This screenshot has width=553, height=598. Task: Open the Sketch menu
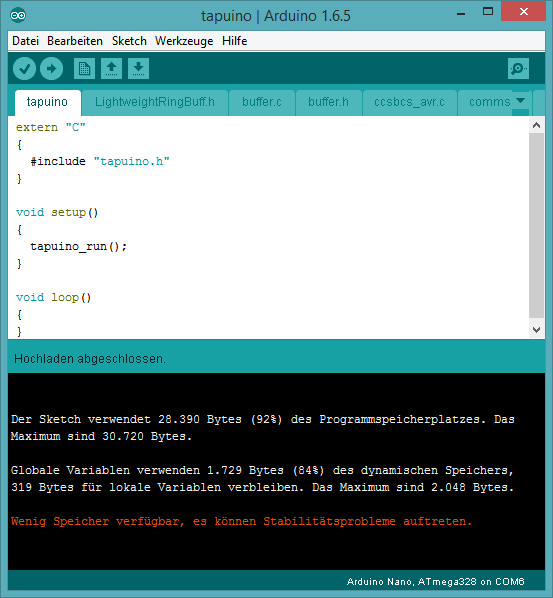pyautogui.click(x=129, y=41)
